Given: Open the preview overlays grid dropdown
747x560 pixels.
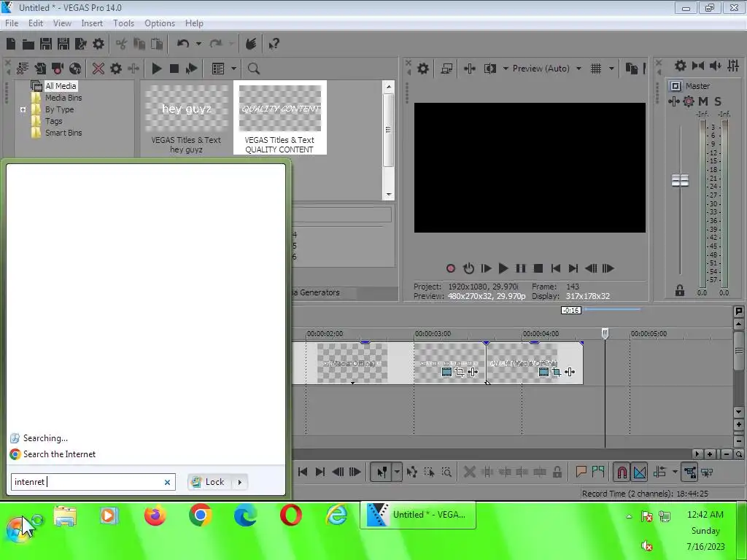Looking at the screenshot, I should tap(611, 69).
